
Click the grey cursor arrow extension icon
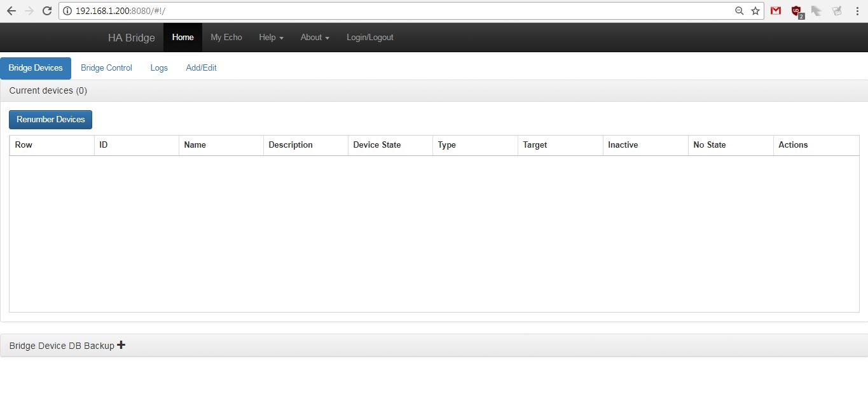(x=816, y=11)
